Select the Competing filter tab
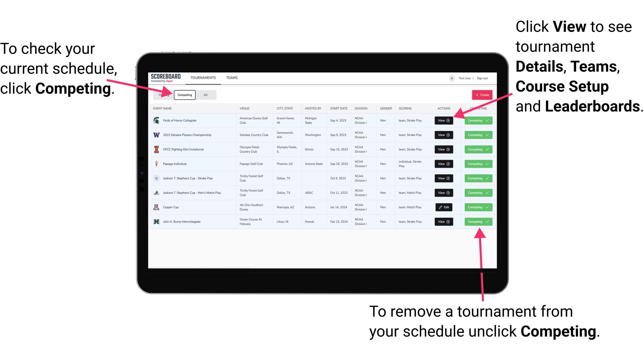The width and height of the screenshot is (644, 346). (185, 95)
